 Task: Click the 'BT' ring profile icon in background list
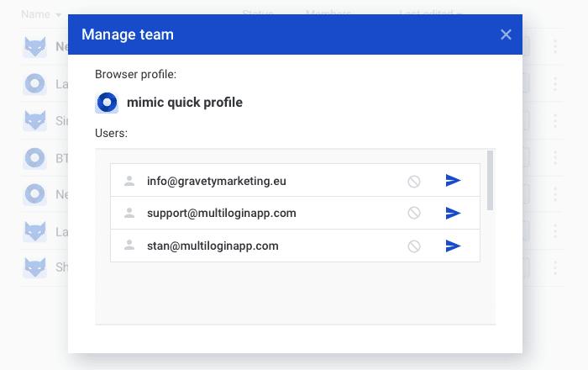click(x=35, y=157)
